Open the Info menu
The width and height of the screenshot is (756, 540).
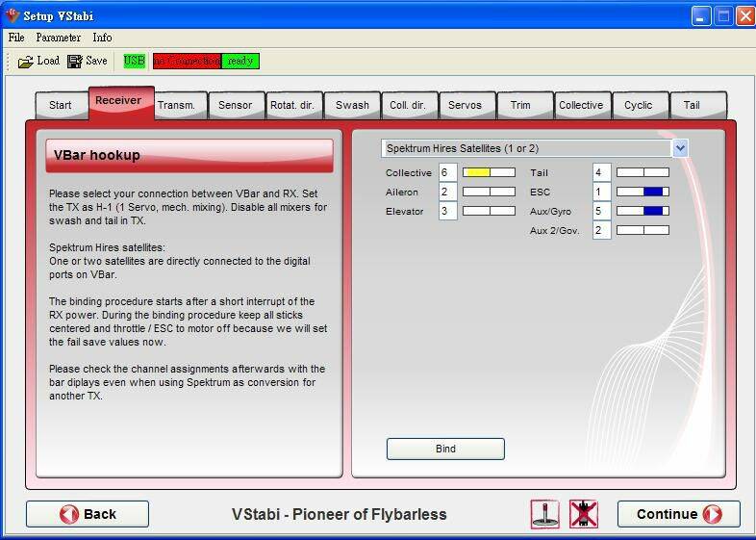click(x=102, y=38)
